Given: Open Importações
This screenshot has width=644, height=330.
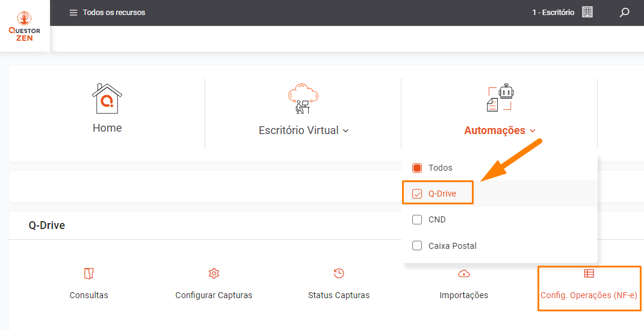Looking at the screenshot, I should tap(463, 295).
